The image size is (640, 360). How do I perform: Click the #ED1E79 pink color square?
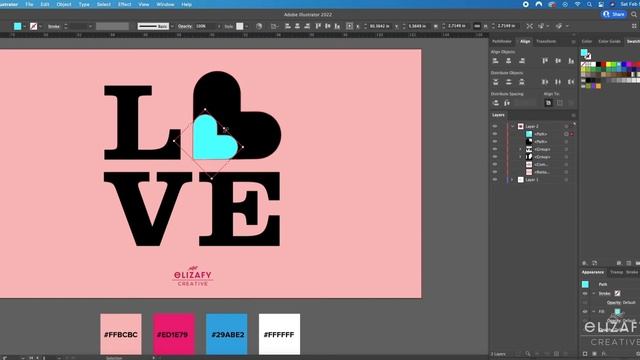[174, 334]
